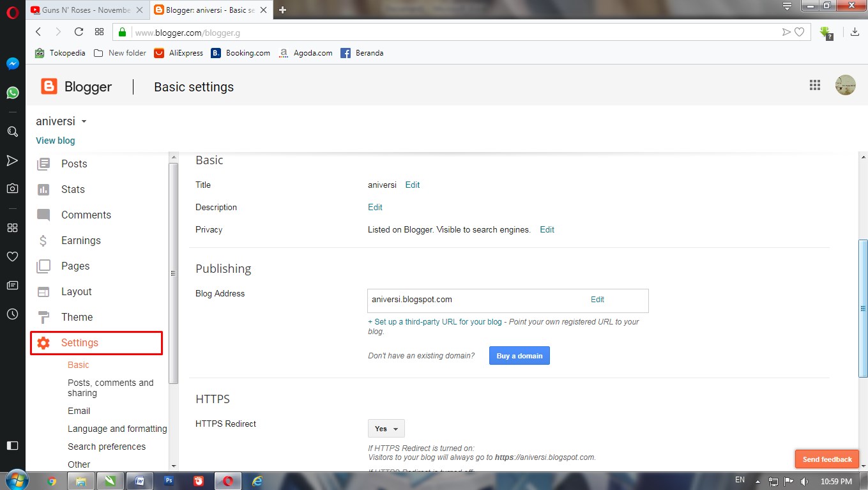
Task: Click the Send feedback button
Action: [827, 459]
